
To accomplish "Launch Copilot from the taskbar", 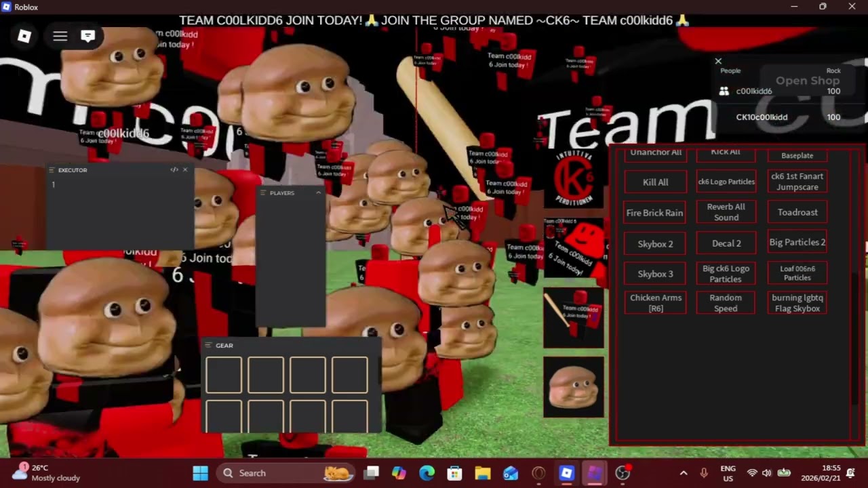I will coord(399,473).
